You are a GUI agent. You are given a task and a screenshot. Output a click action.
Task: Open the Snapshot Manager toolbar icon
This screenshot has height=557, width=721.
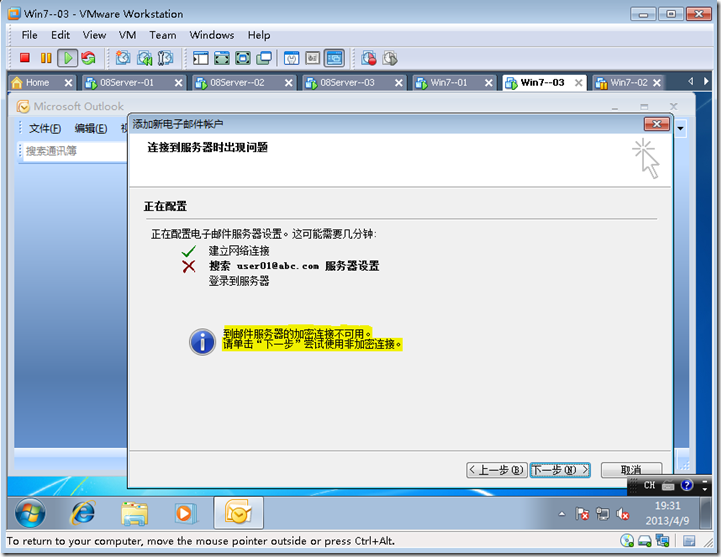click(x=166, y=58)
